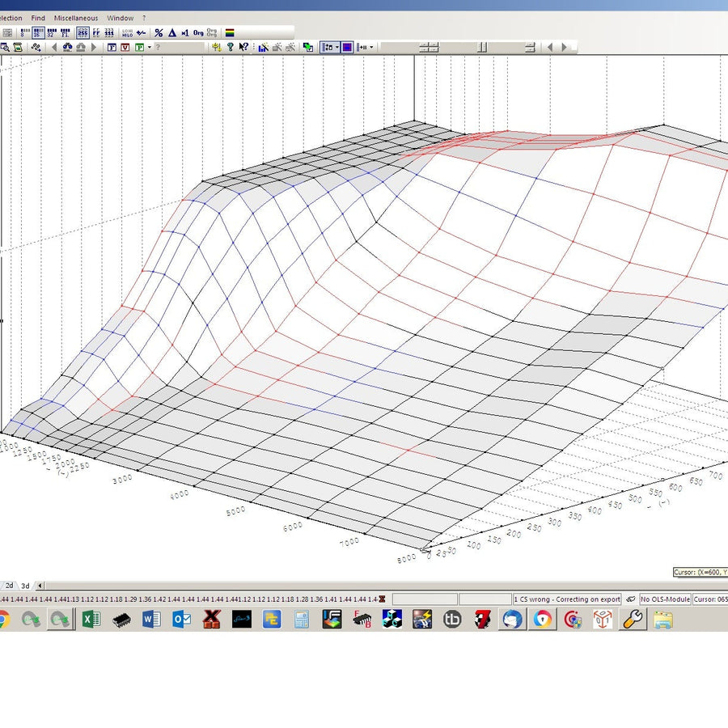
Task: Click the green P toolbar button
Action: click(x=139, y=47)
